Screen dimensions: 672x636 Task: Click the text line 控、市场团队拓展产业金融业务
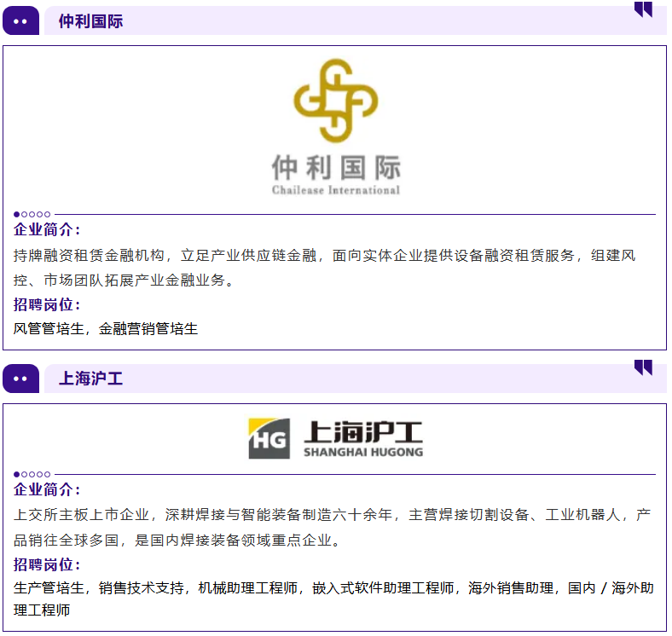(x=124, y=280)
